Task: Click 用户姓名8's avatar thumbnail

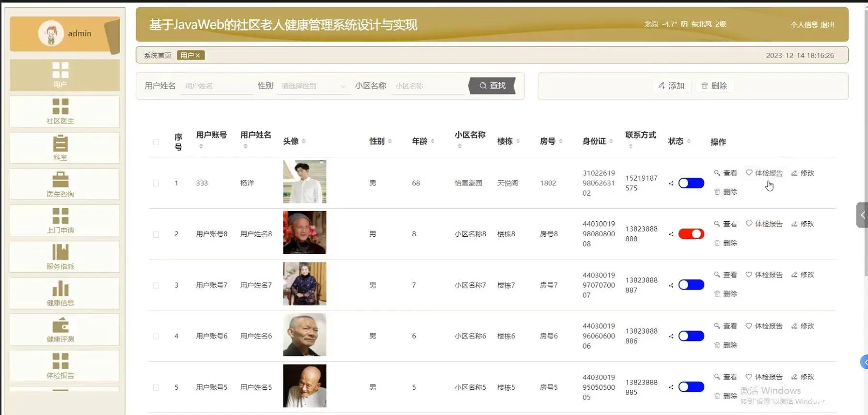Action: point(304,232)
